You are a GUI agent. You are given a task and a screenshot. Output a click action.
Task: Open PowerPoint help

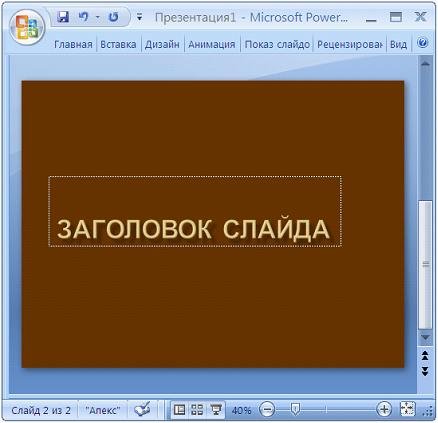[422, 43]
